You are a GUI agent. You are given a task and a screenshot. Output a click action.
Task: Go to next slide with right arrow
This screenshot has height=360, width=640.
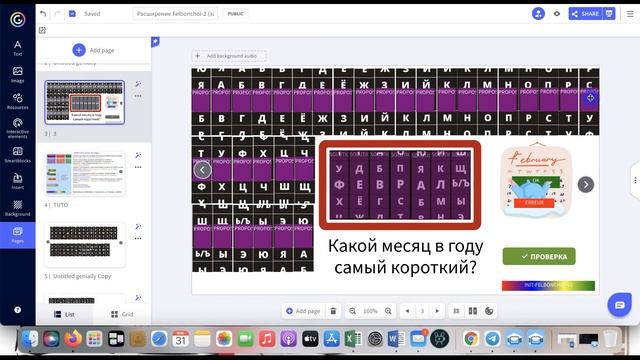[x=586, y=185]
